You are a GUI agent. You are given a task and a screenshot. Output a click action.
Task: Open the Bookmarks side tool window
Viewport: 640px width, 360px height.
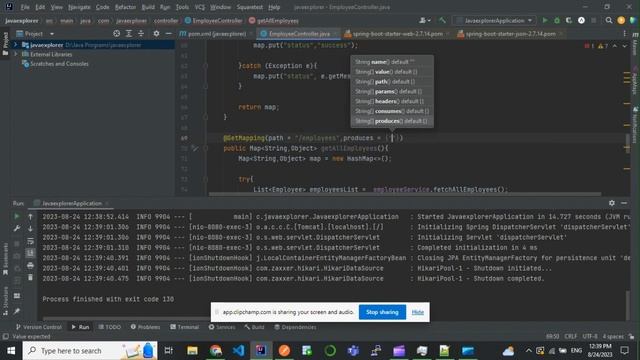[5, 258]
